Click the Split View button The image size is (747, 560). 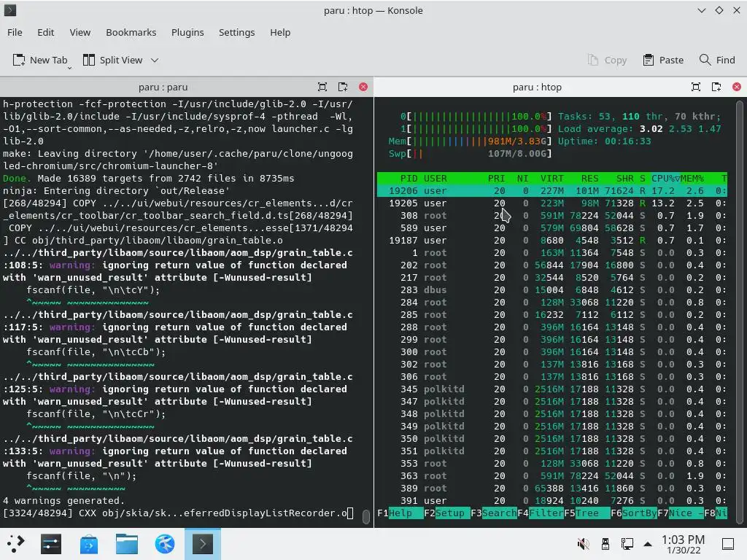[113, 60]
